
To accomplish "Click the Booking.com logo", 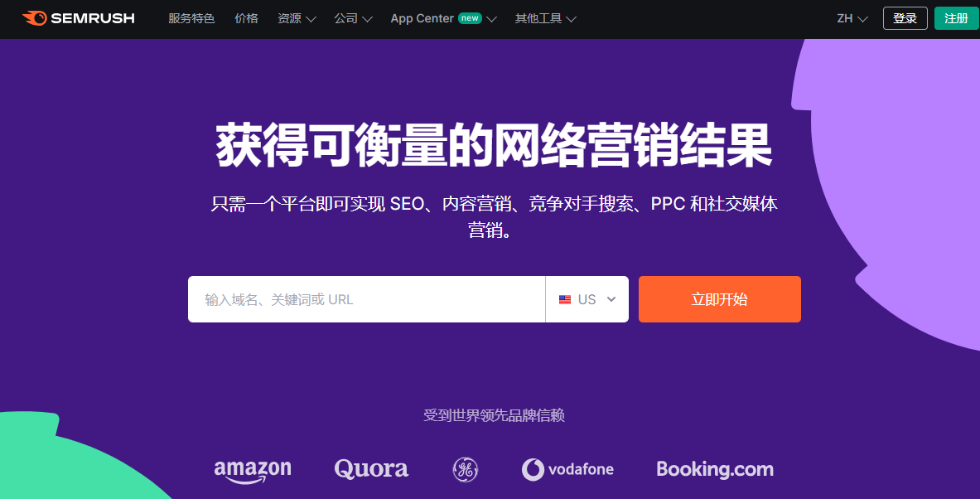I will (715, 470).
